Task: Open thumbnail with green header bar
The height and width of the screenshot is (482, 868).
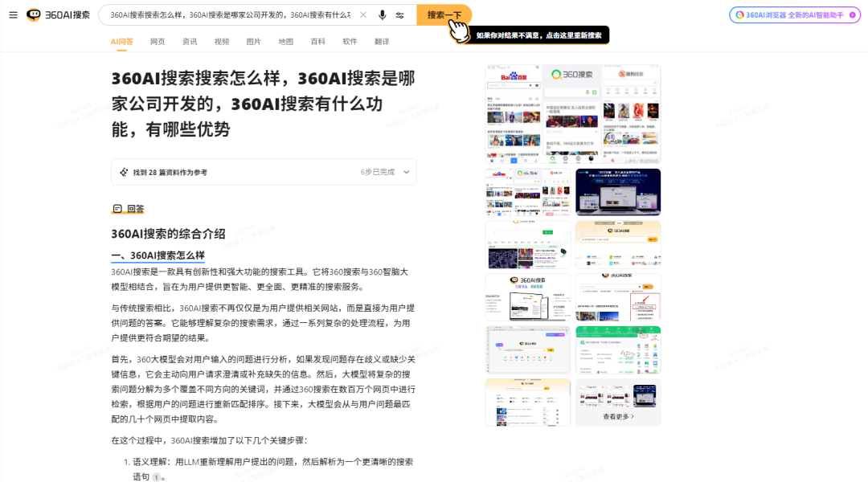Action: click(618, 349)
